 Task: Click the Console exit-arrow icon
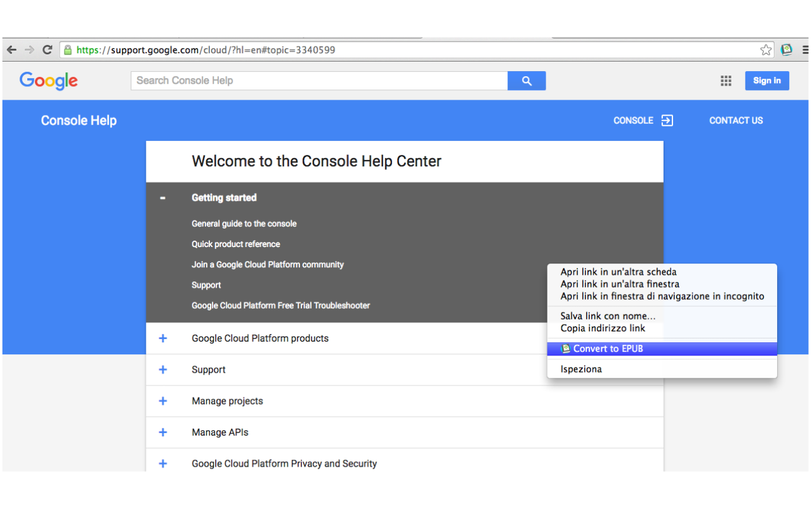[x=667, y=121]
